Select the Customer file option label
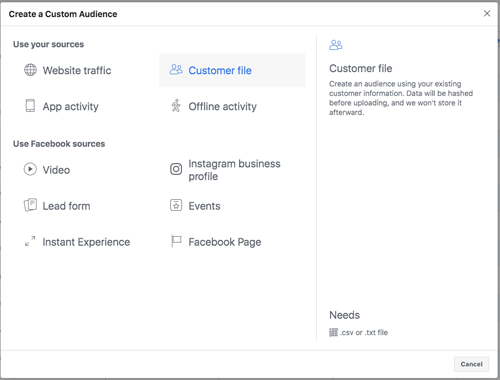 220,70
